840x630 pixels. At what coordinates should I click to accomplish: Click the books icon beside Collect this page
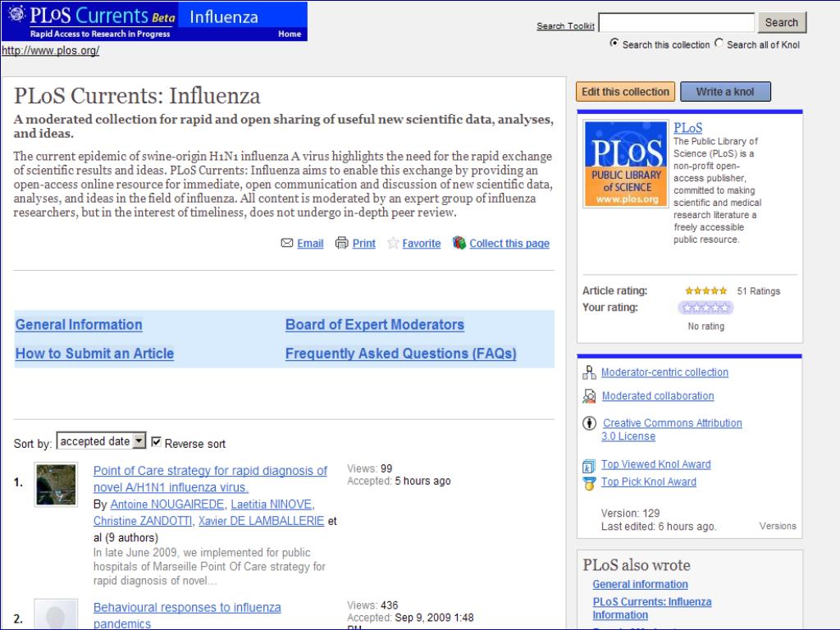click(459, 243)
